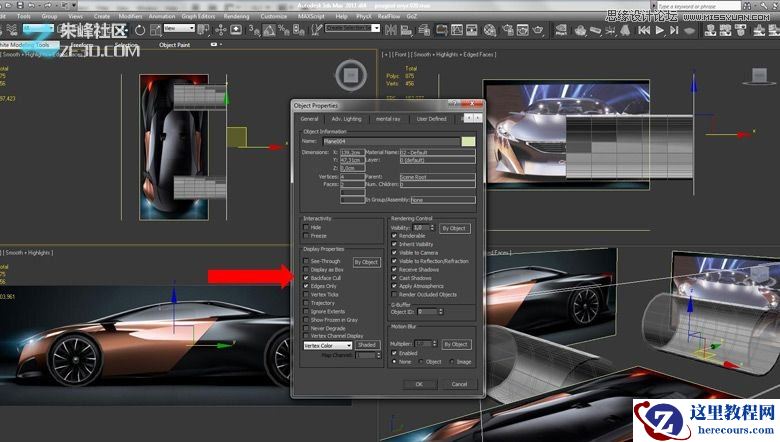Switch to the mental ray tab

388,119
